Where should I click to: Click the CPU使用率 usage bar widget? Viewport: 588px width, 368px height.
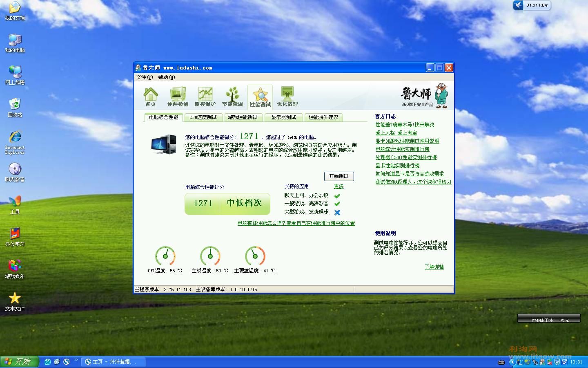[549, 318]
